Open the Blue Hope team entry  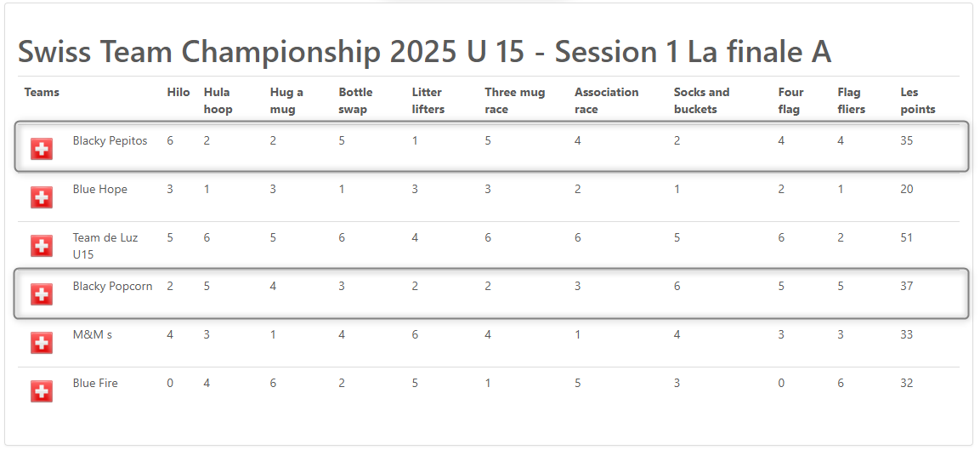pos(100,189)
